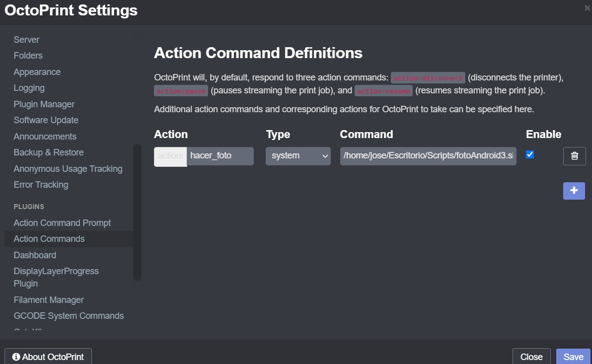
Task: Go to Software Update settings
Action: (x=46, y=120)
